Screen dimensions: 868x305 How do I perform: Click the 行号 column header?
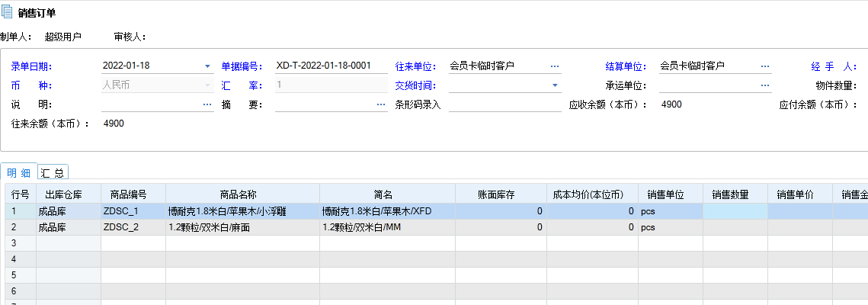coord(21,195)
